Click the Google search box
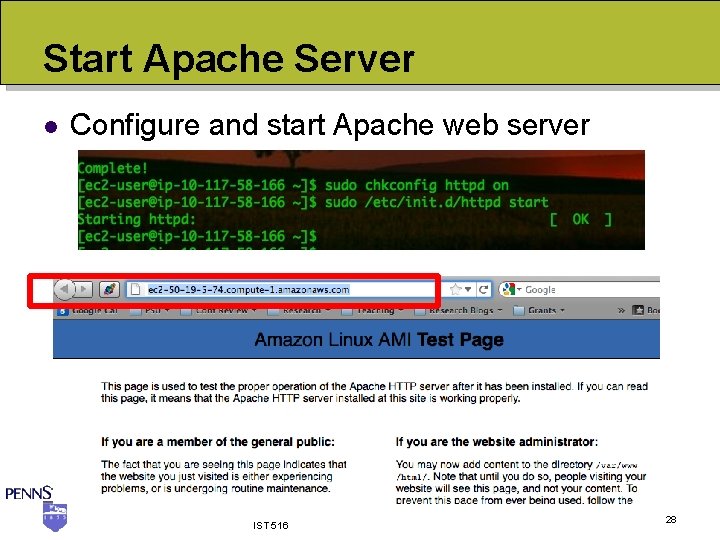 click(580, 289)
